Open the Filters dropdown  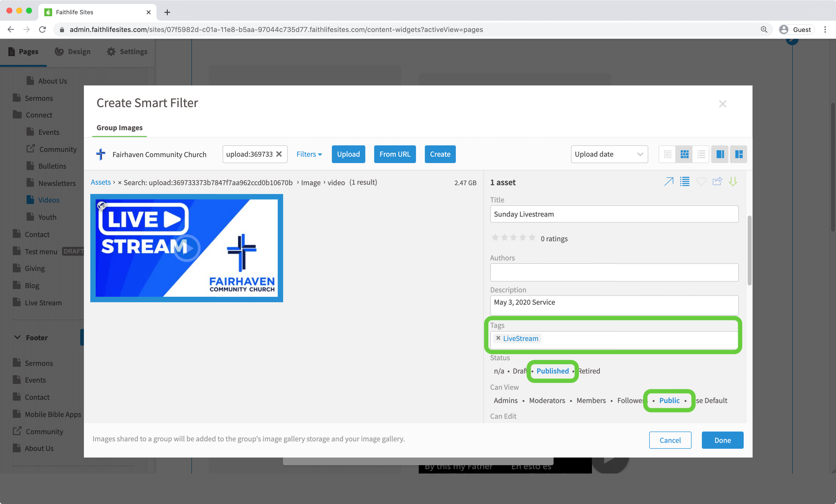point(309,154)
